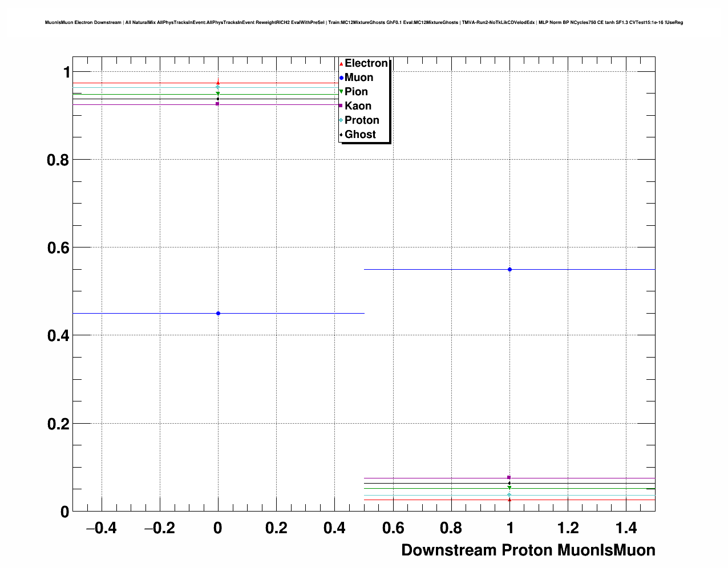Click the Pion label in the legend
This screenshot has width=728, height=568.
click(x=356, y=92)
